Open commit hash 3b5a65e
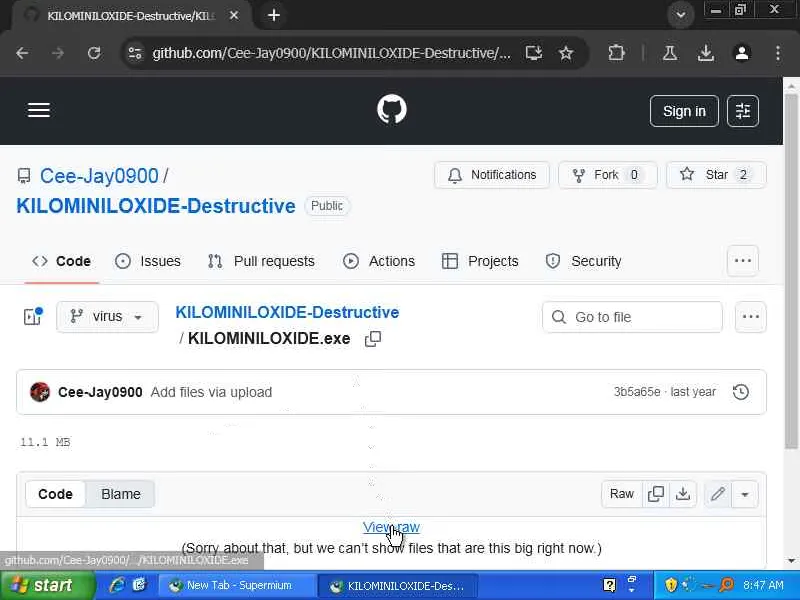The image size is (800, 600). pyautogui.click(x=637, y=392)
